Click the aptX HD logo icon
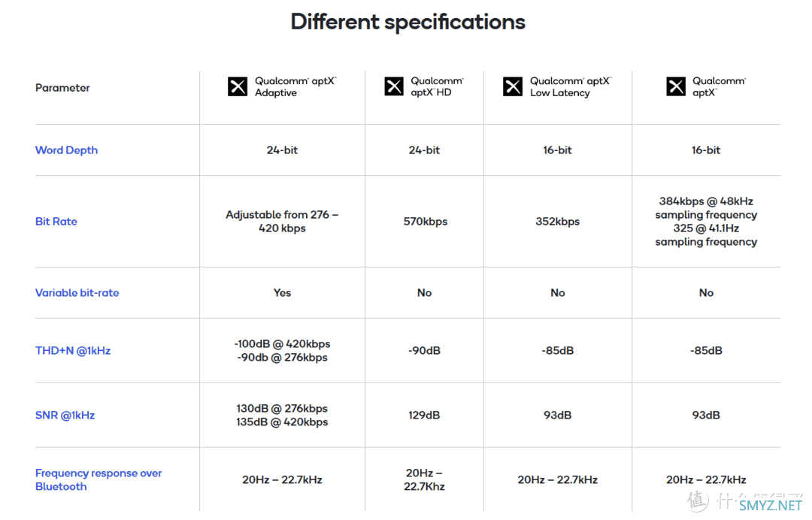The image size is (812, 520). point(394,86)
